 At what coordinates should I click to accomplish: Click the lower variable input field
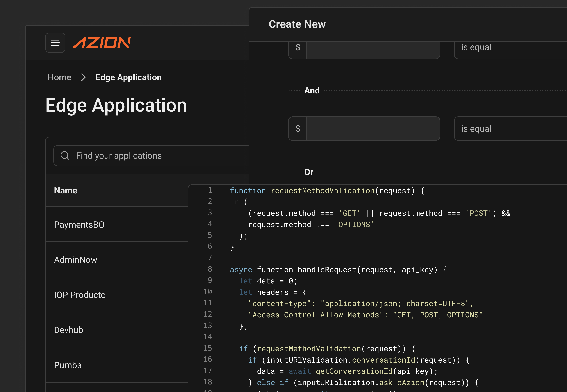(373, 128)
